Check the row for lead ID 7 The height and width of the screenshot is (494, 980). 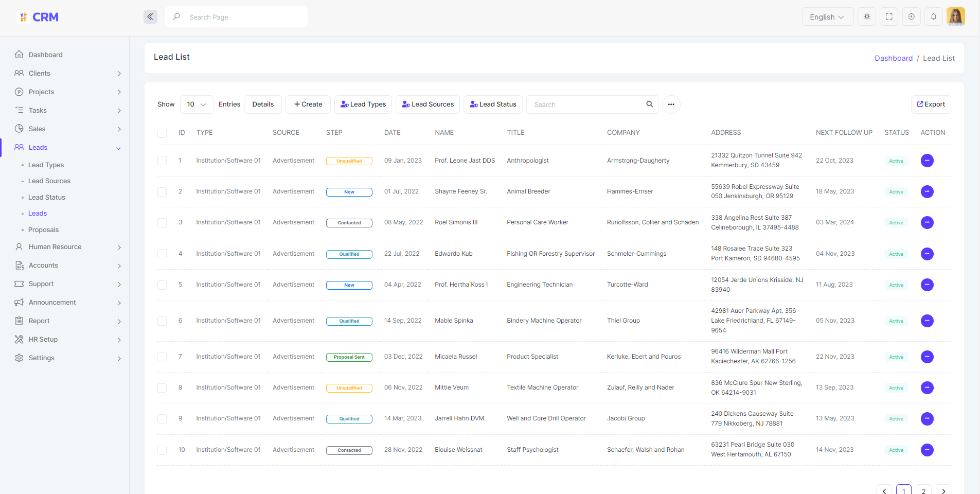coord(162,357)
